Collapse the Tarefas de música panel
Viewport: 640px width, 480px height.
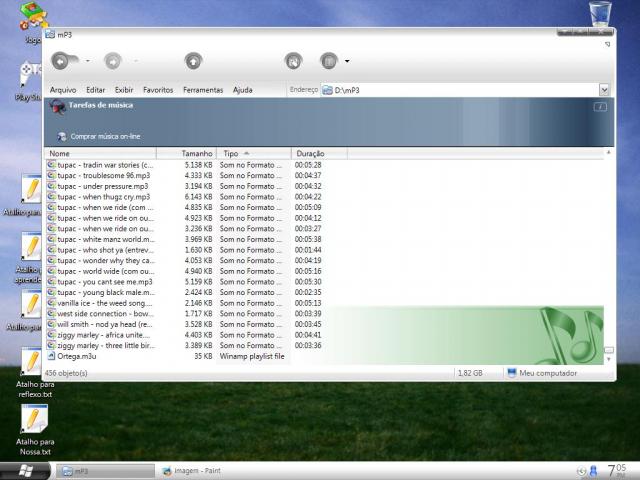(x=600, y=107)
